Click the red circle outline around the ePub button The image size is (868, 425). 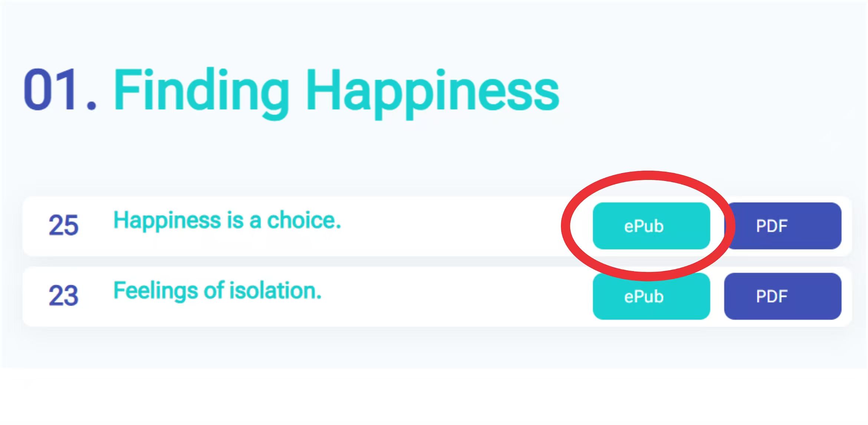(566, 226)
